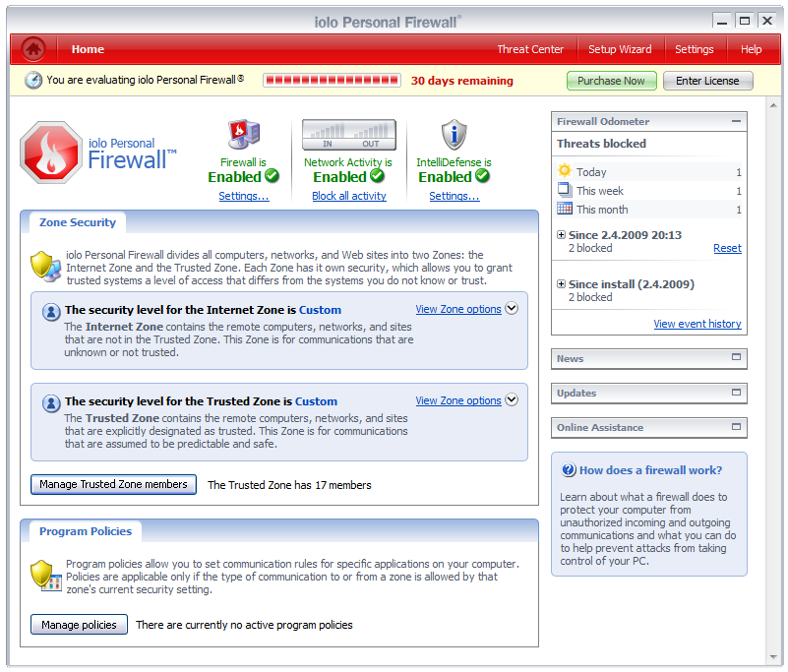Expand Trusted Zone options chevron
The height and width of the screenshot is (672, 788).
click(x=512, y=399)
